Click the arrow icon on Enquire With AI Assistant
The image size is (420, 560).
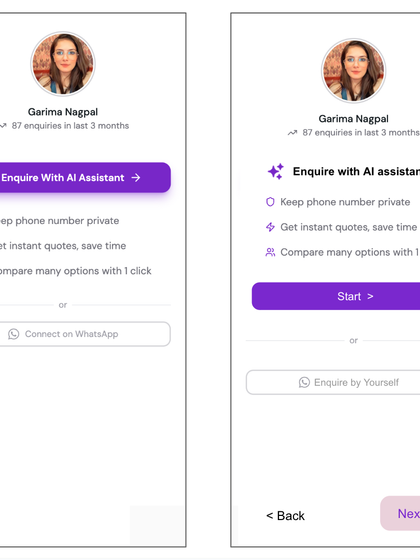[136, 178]
